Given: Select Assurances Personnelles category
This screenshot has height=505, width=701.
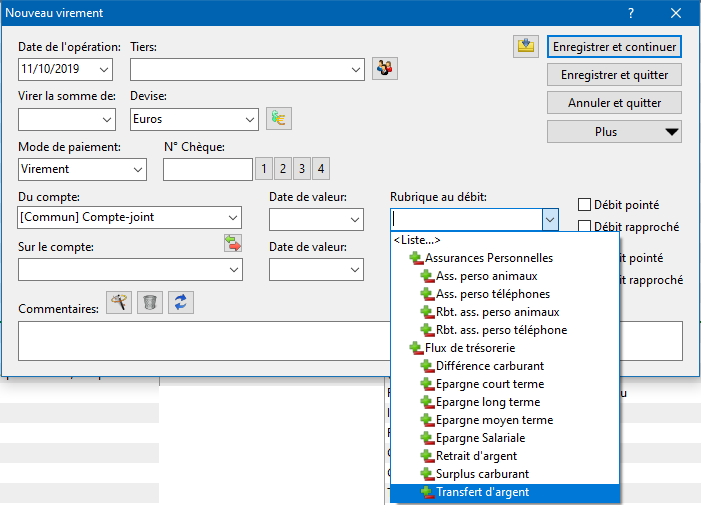Looking at the screenshot, I should pyautogui.click(x=505, y=258).
